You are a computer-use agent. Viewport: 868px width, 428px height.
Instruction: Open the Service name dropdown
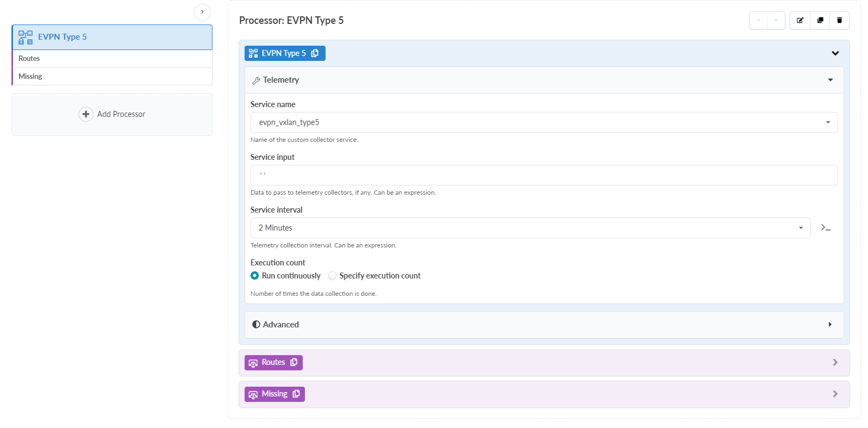coord(544,122)
